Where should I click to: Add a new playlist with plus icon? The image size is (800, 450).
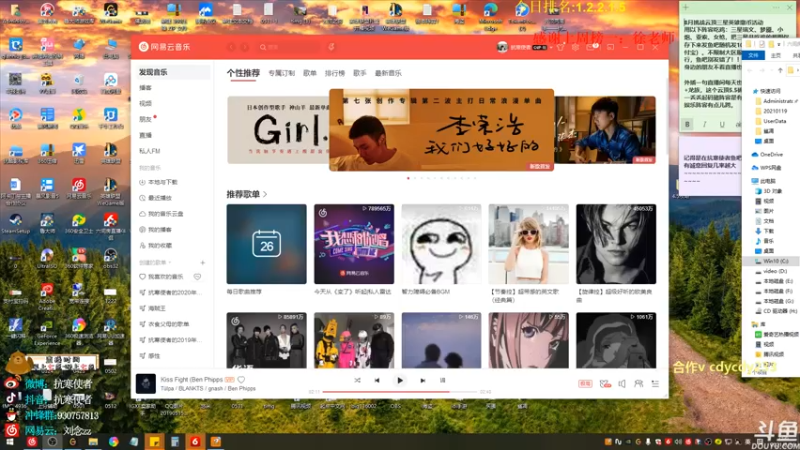(203, 262)
